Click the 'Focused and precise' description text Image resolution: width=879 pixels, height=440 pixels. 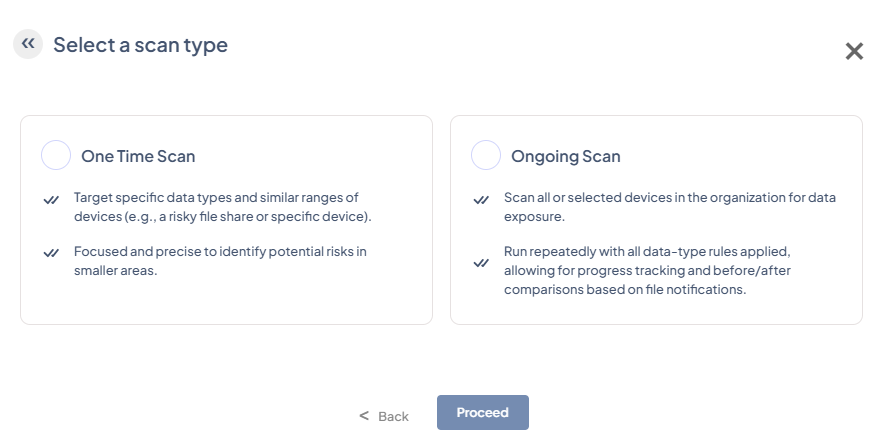[x=220, y=260]
